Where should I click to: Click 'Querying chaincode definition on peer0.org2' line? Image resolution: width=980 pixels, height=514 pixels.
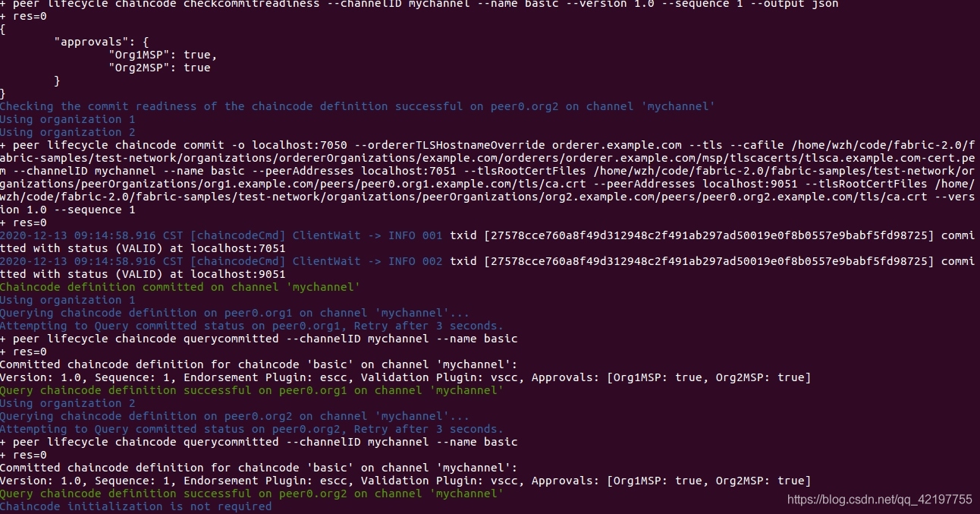click(x=234, y=416)
